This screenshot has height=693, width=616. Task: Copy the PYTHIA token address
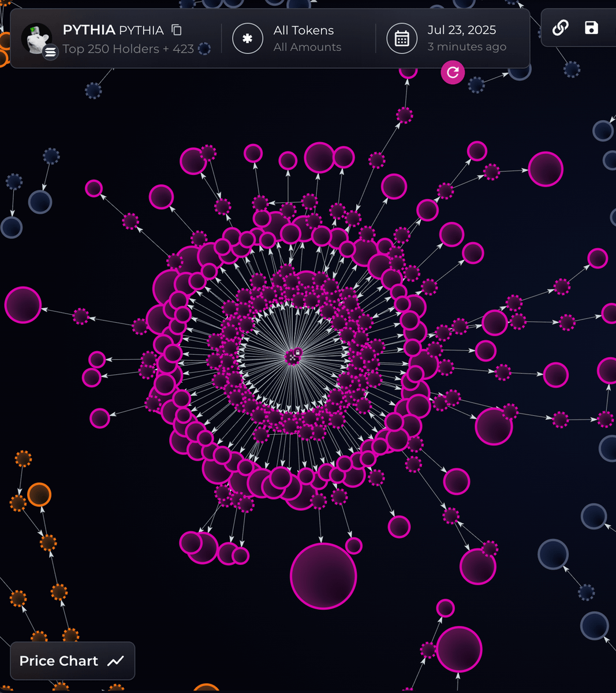click(177, 29)
